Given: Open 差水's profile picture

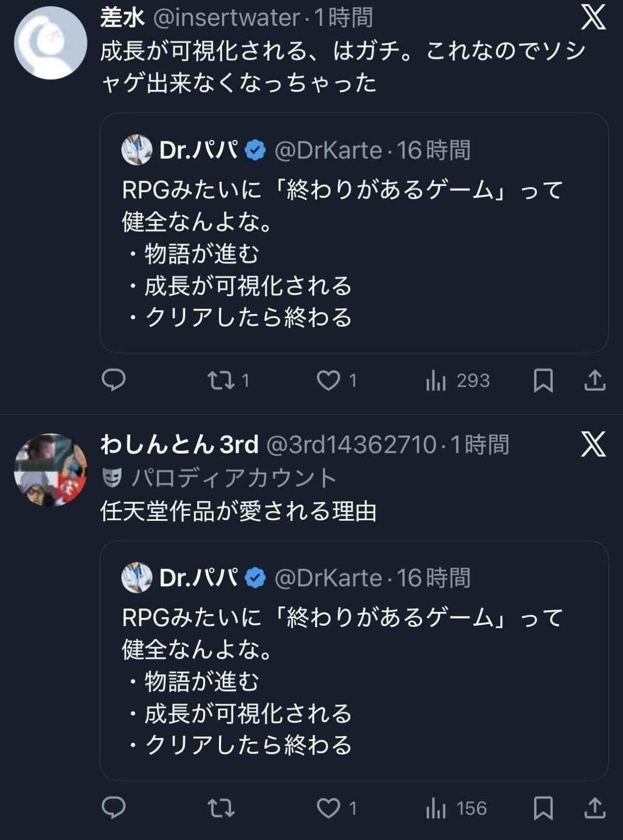Looking at the screenshot, I should pyautogui.click(x=50, y=43).
